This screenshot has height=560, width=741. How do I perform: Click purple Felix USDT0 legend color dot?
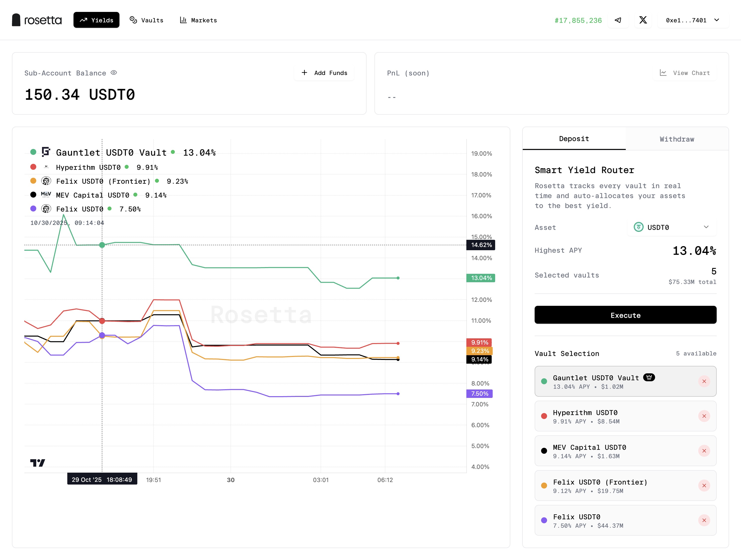click(x=33, y=209)
